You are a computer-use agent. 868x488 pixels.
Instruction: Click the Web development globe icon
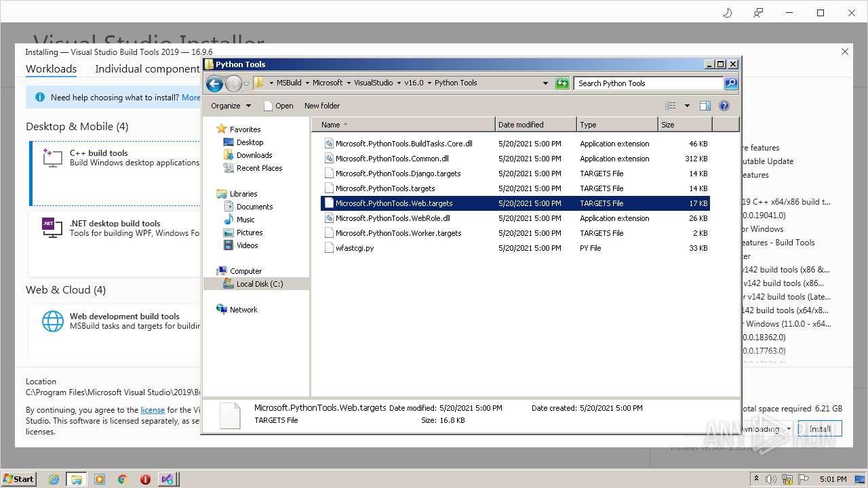point(52,321)
